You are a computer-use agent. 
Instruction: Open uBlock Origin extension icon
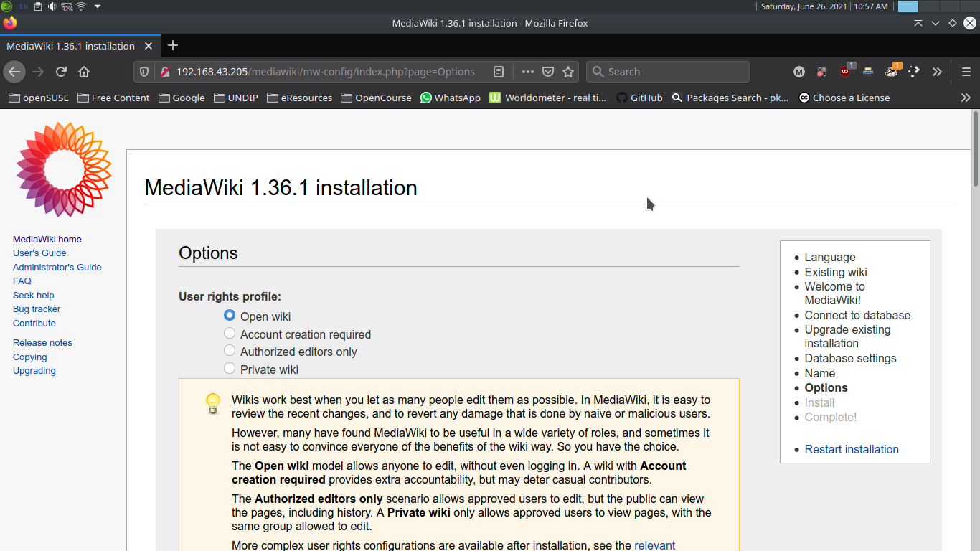click(x=846, y=71)
